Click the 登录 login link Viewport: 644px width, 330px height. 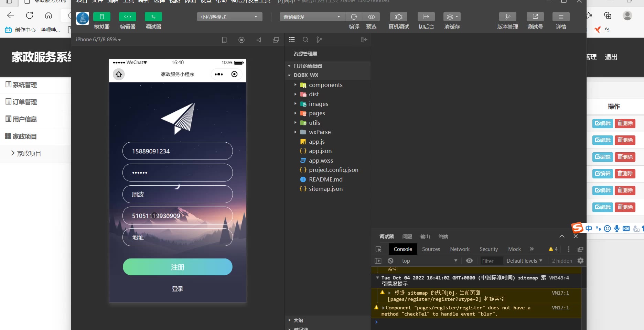(x=178, y=289)
